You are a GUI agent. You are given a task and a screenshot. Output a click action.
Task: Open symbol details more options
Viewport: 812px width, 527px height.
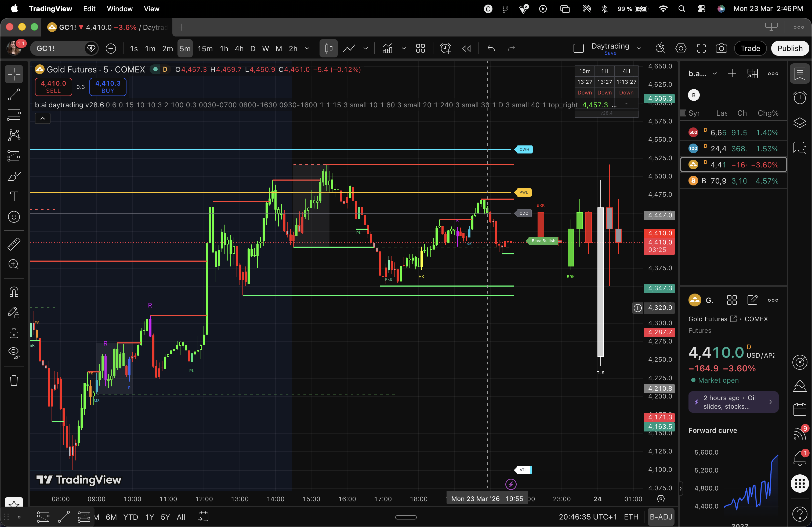(773, 300)
